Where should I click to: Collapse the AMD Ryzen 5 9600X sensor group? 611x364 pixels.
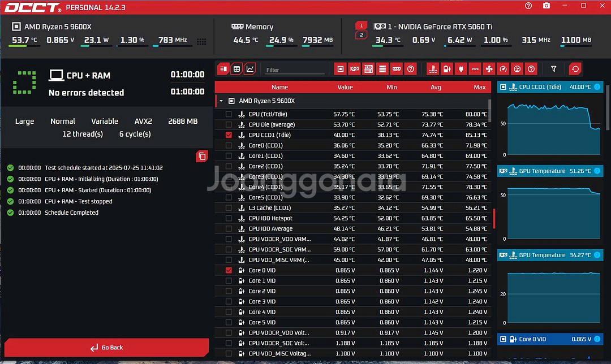click(221, 101)
